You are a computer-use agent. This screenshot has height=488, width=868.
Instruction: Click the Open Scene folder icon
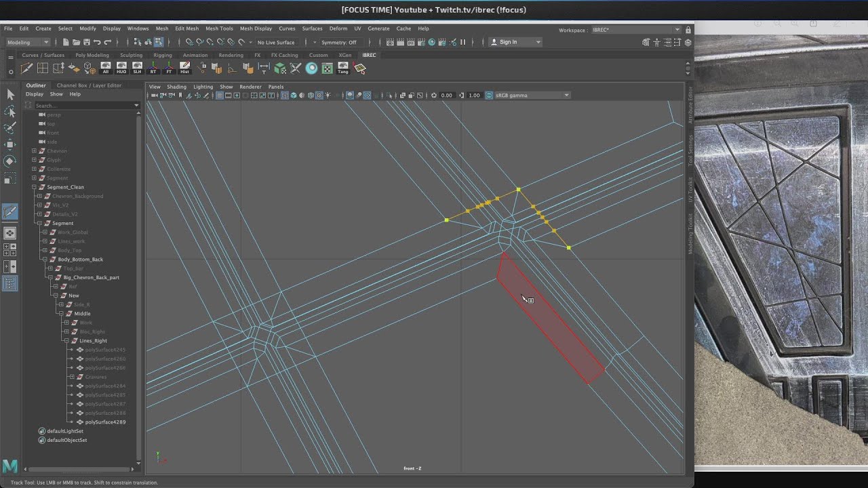pyautogui.click(x=75, y=42)
